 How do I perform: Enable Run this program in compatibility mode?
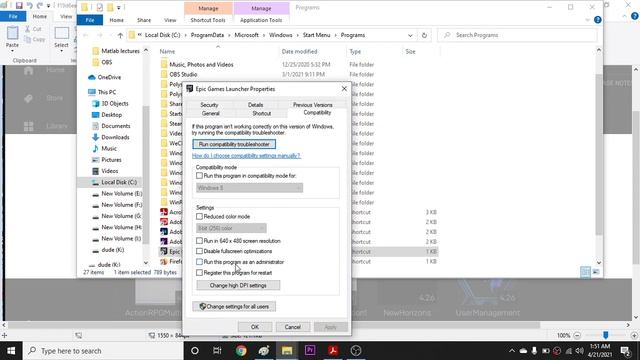(199, 176)
